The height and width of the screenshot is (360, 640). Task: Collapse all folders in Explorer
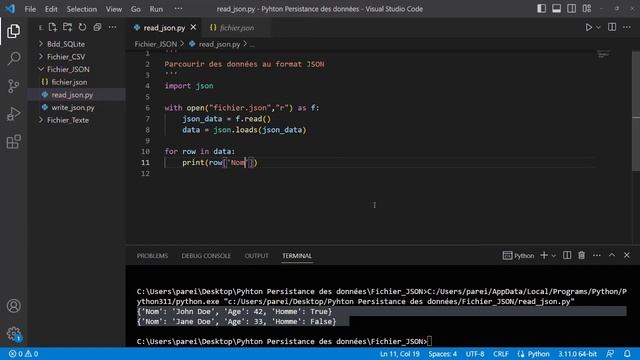click(97, 27)
